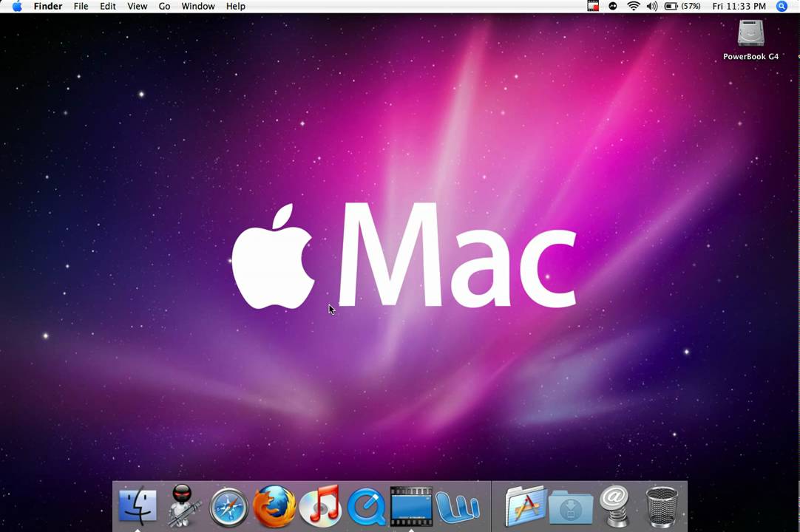
Task: Open the View menu
Action: pos(138,6)
